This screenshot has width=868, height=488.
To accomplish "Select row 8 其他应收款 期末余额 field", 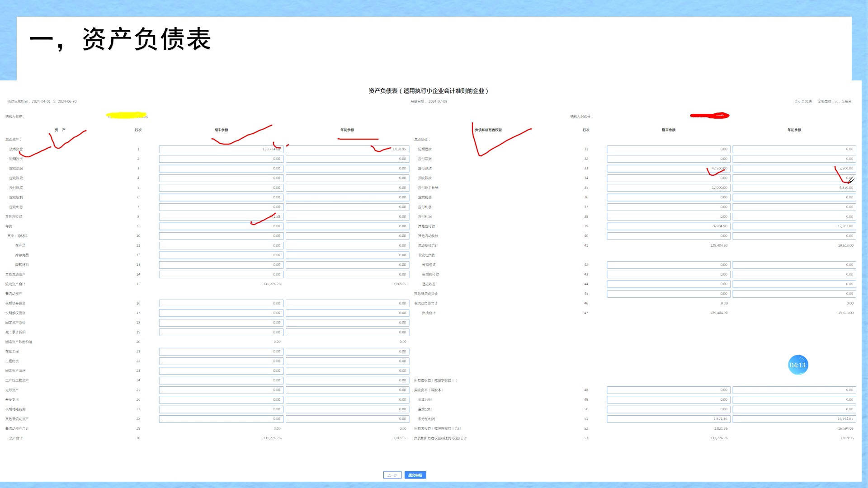I will (x=221, y=217).
